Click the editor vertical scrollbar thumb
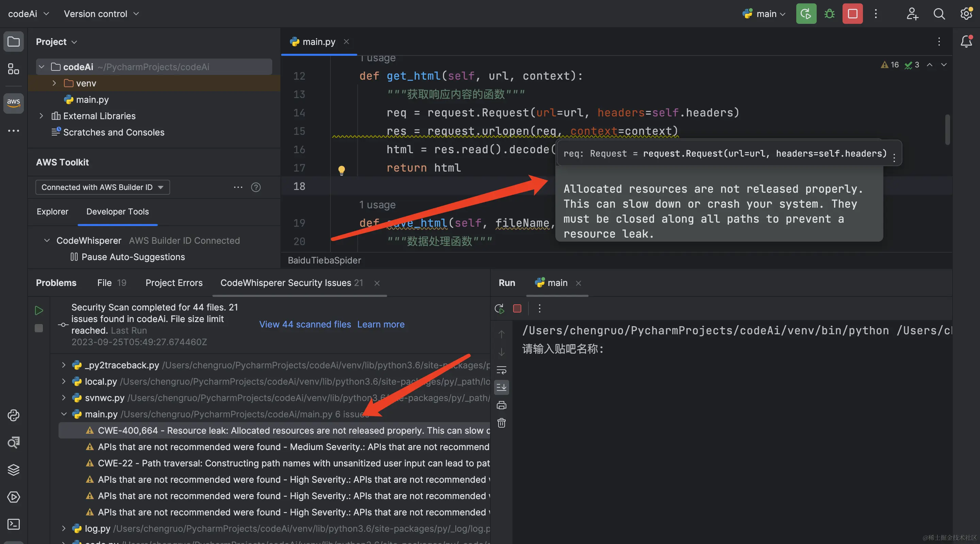Image resolution: width=980 pixels, height=544 pixels. (947, 129)
